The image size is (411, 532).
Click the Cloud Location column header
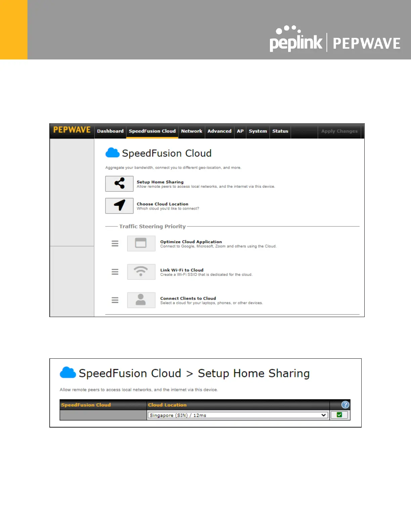167,405
